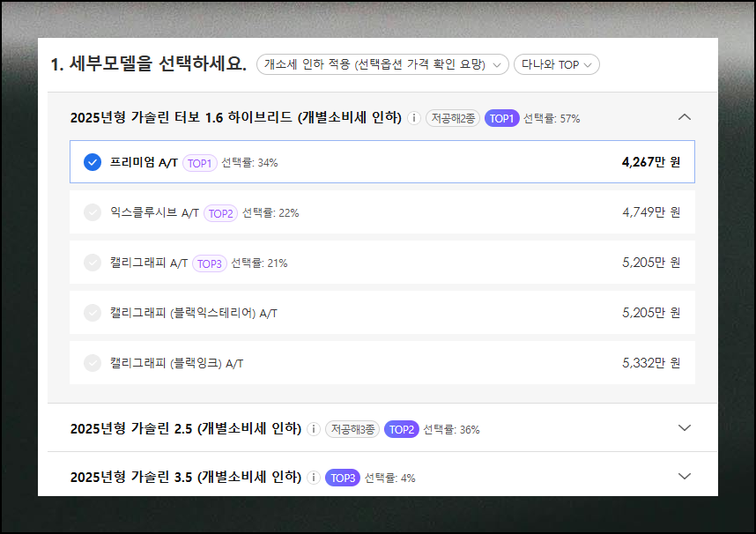Expand the 2025년형 가솔린 3.5 section
This screenshot has height=534, width=756.
(684, 476)
